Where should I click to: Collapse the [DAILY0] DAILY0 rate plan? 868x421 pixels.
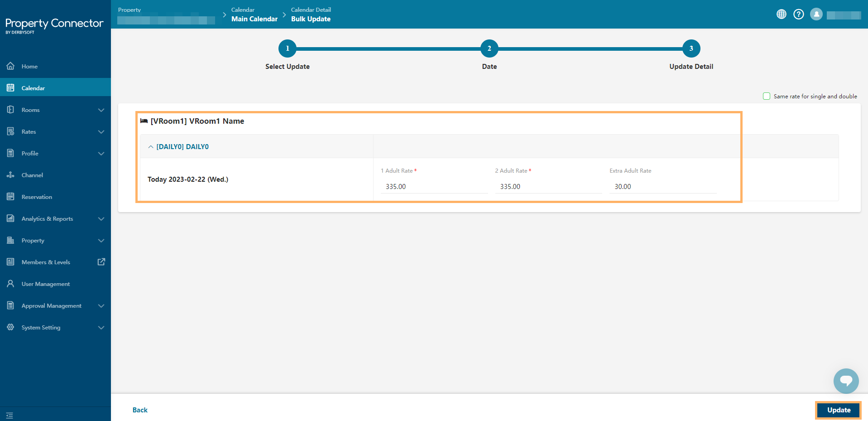pos(151,147)
